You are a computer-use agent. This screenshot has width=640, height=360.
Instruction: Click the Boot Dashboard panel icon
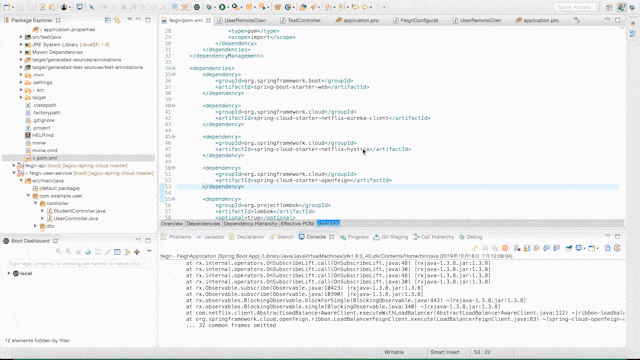[x=6, y=241]
